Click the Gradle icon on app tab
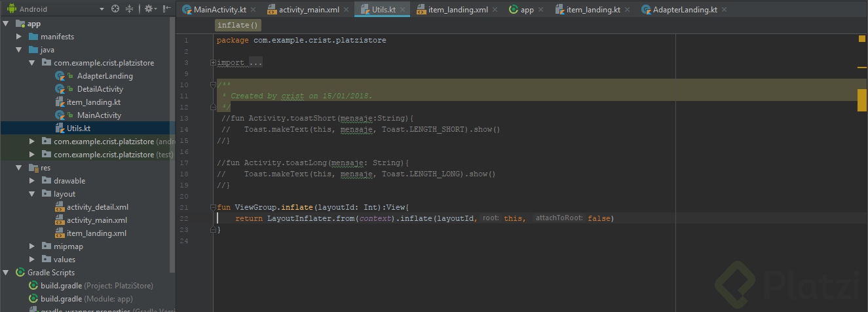This screenshot has width=868, height=312. pos(514,10)
